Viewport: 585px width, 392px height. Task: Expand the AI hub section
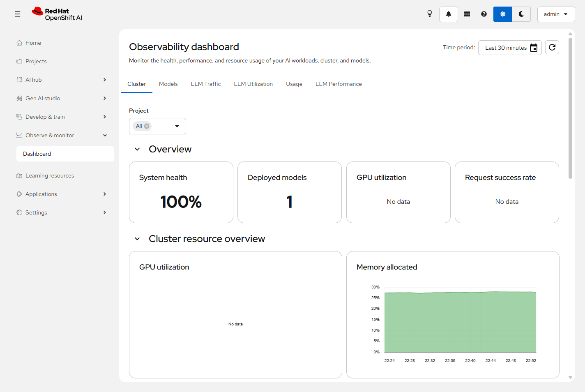[65, 80]
